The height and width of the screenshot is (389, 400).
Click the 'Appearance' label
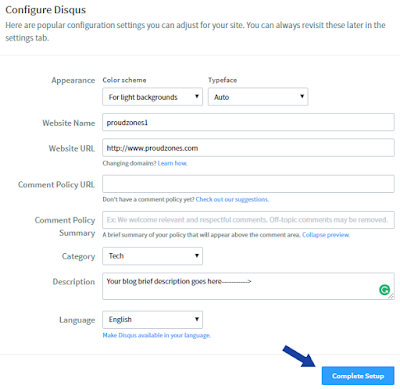click(73, 80)
